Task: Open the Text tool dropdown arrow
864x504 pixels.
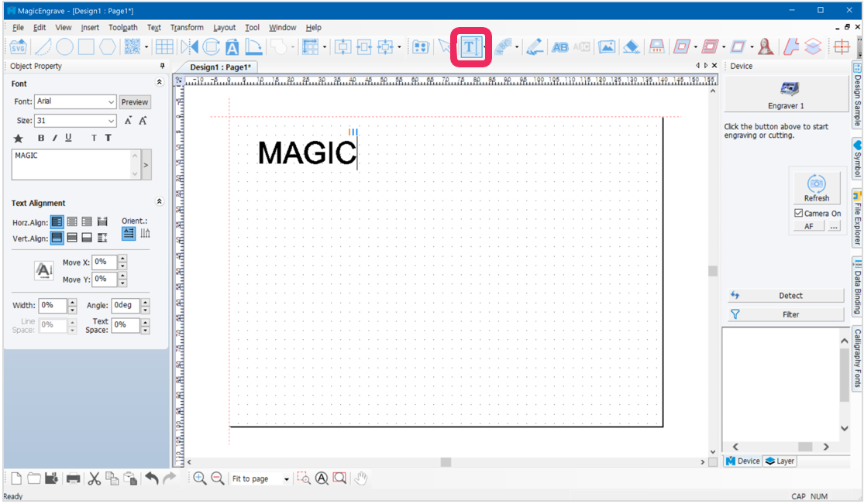Action: click(485, 47)
